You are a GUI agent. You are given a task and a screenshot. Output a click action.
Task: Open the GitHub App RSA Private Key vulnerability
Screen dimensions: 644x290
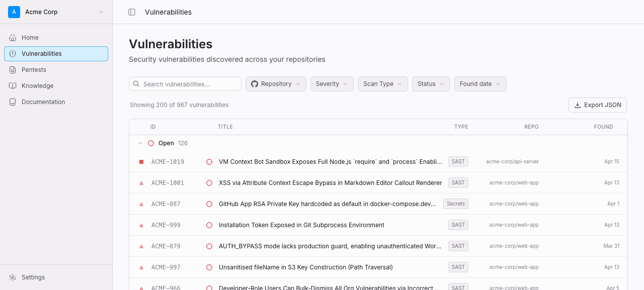328,204
